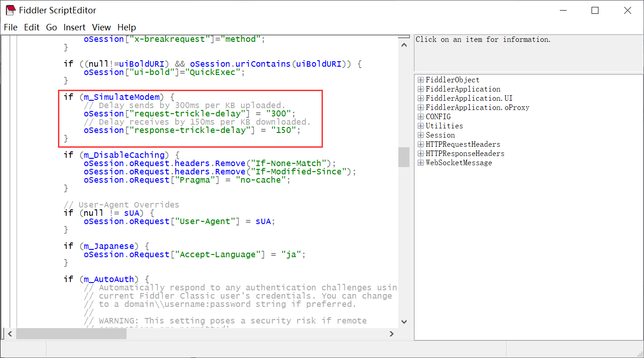
Task: Open the Insert menu
Action: click(x=75, y=27)
